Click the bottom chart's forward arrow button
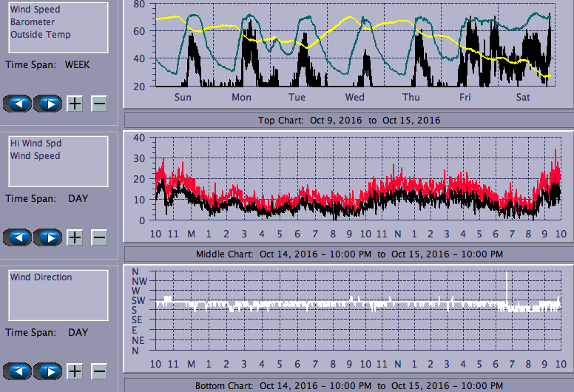The image size is (574, 392). [48, 370]
